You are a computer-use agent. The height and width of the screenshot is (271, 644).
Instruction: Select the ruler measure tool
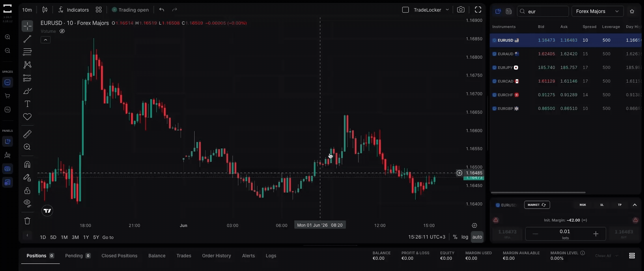click(27, 134)
